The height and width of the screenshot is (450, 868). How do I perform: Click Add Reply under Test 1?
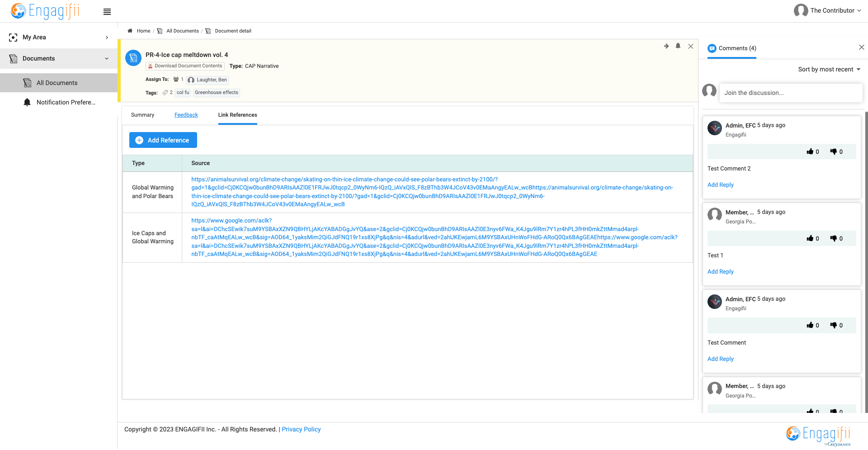pos(720,271)
